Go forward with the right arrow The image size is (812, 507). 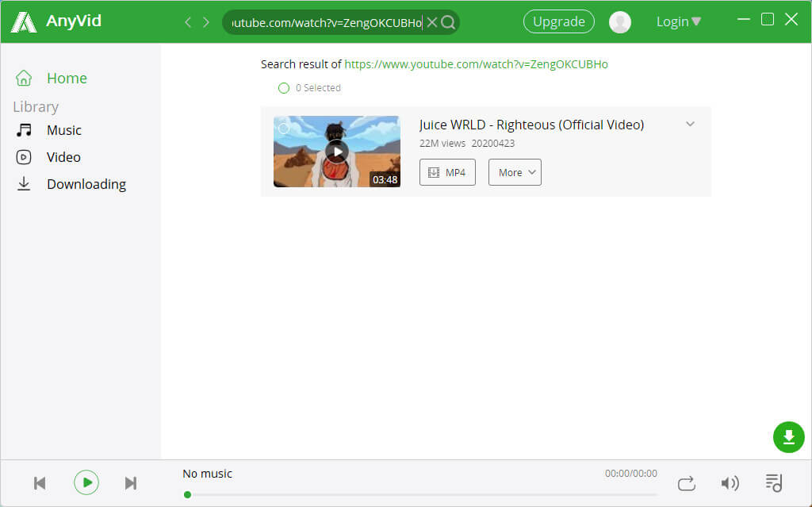pyautogui.click(x=206, y=22)
